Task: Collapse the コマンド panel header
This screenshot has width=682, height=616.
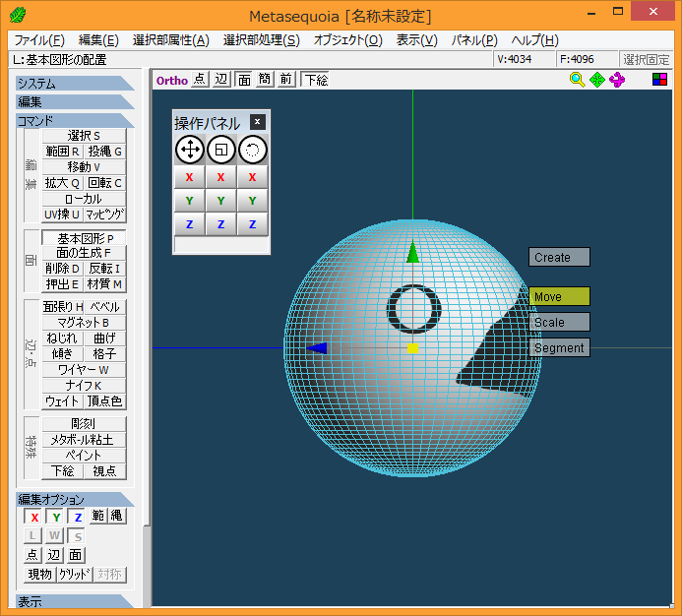Action: click(x=75, y=120)
